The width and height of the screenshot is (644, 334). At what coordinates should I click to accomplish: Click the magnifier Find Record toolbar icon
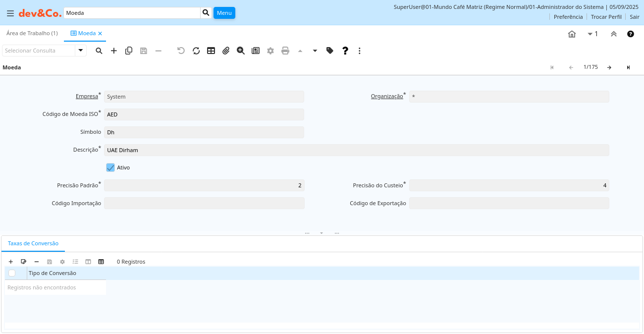[x=99, y=51]
